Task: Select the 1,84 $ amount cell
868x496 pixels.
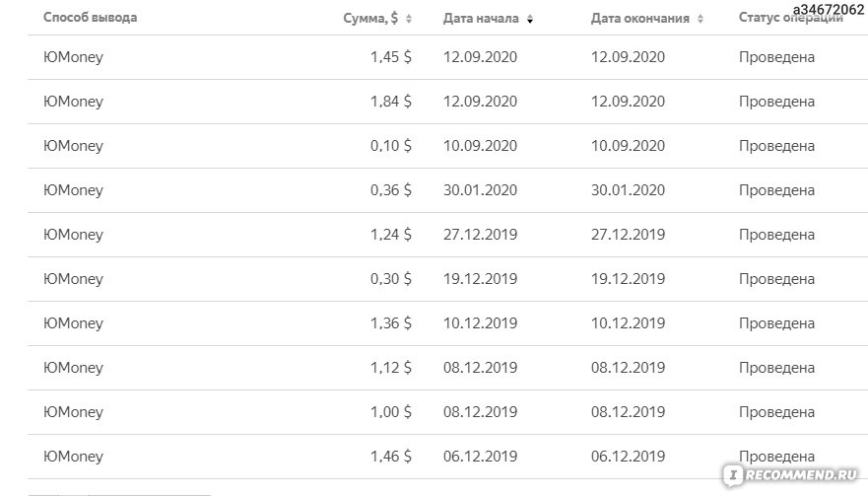Action: pos(391,102)
